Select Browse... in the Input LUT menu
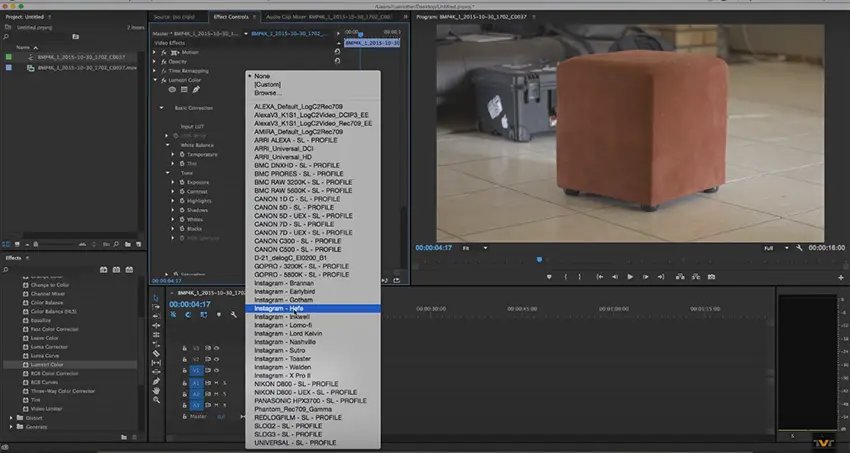Screen dimensions: 850x453 pos(313,93)
